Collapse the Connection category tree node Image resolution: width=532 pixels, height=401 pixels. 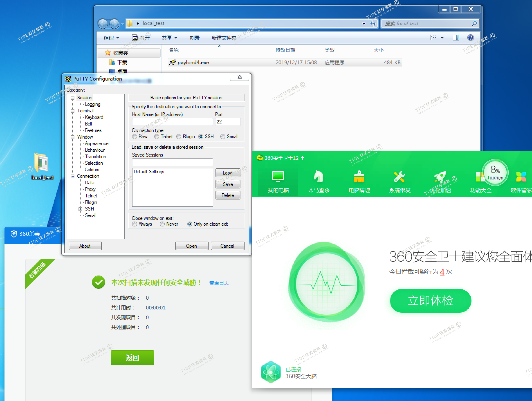pyautogui.click(x=73, y=176)
